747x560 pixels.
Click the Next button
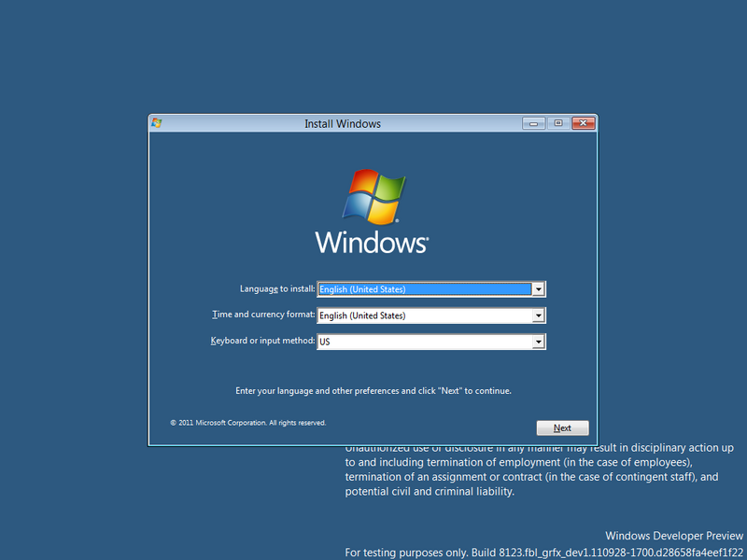pyautogui.click(x=562, y=427)
